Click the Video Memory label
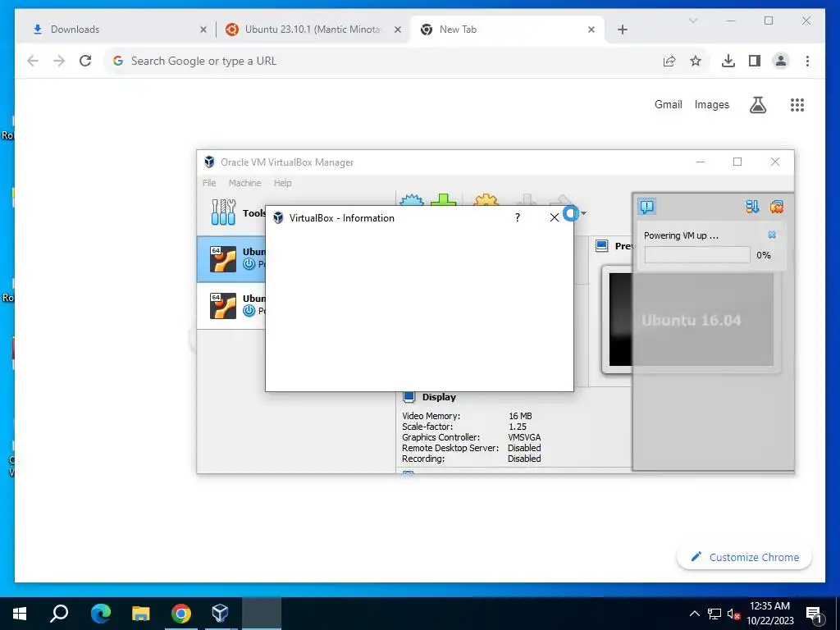This screenshot has height=630, width=840. point(431,416)
